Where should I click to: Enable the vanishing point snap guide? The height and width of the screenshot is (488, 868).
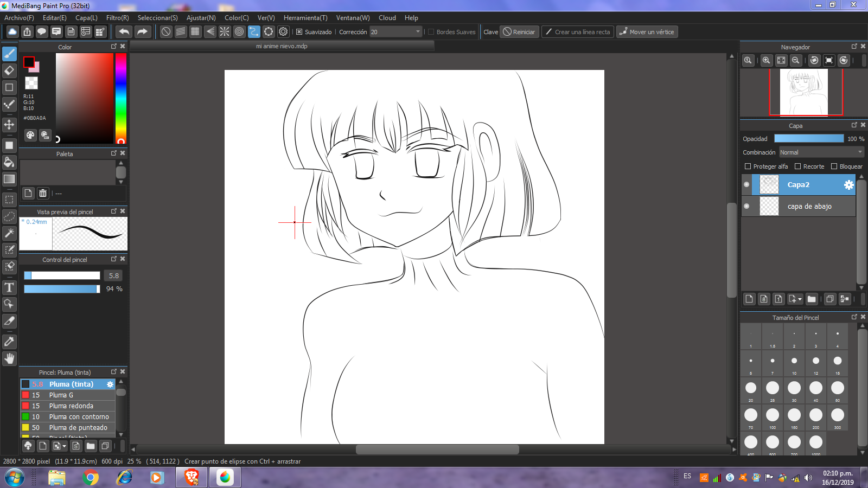click(210, 31)
